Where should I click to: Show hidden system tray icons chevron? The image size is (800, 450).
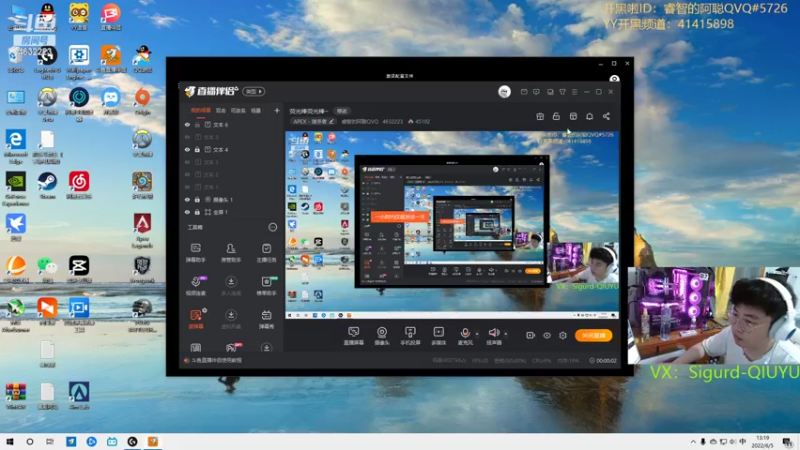tap(693, 442)
